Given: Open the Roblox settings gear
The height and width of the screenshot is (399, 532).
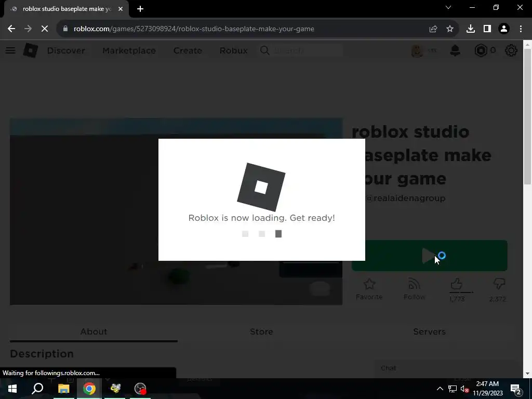Looking at the screenshot, I should [511, 50].
